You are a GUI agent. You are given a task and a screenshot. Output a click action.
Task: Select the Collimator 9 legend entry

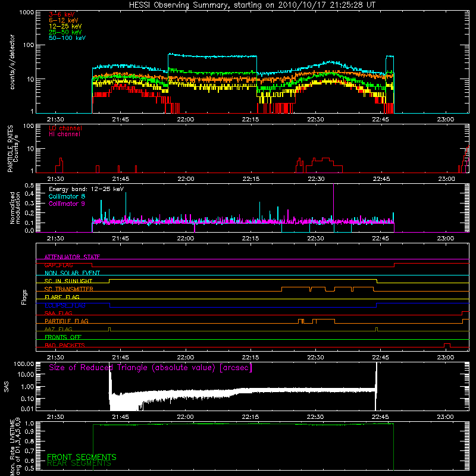(67, 203)
